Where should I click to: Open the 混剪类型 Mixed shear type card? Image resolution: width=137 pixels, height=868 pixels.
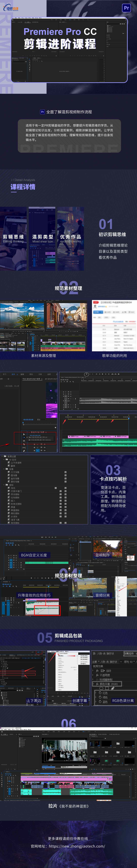(x=42, y=239)
